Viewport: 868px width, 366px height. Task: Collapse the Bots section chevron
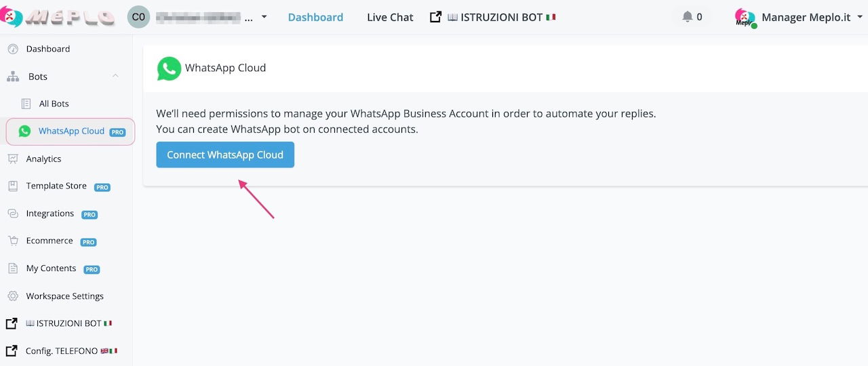pos(115,76)
